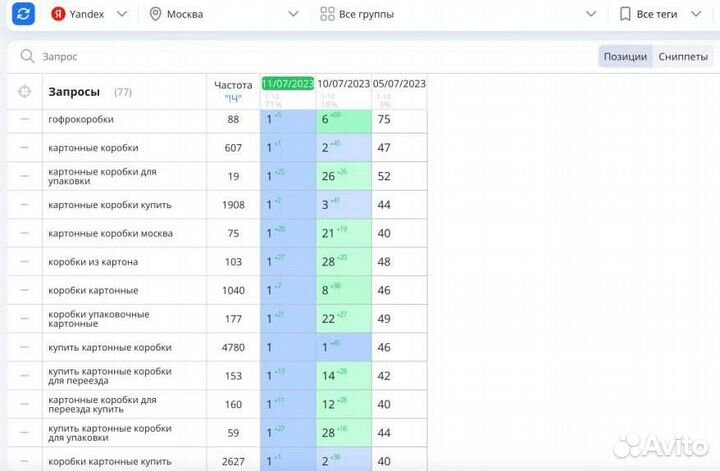Image resolution: width=720 pixels, height=471 pixels.
Task: Toggle the dash marker for картонные коробки
Action: 25,147
